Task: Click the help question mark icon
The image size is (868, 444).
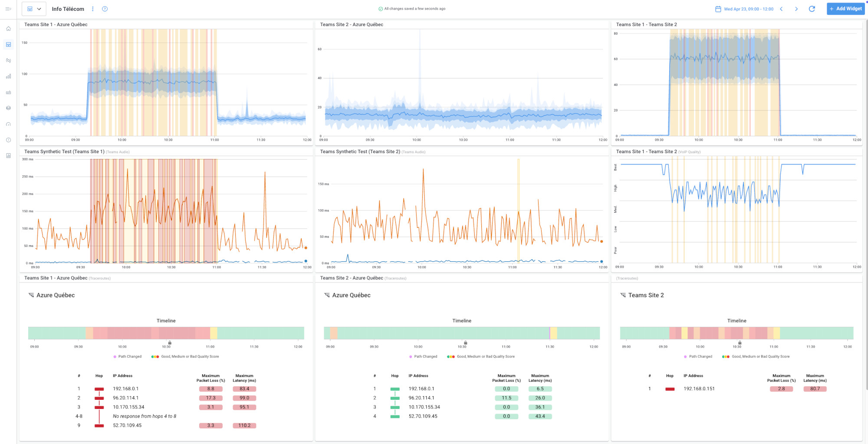Action: click(105, 9)
